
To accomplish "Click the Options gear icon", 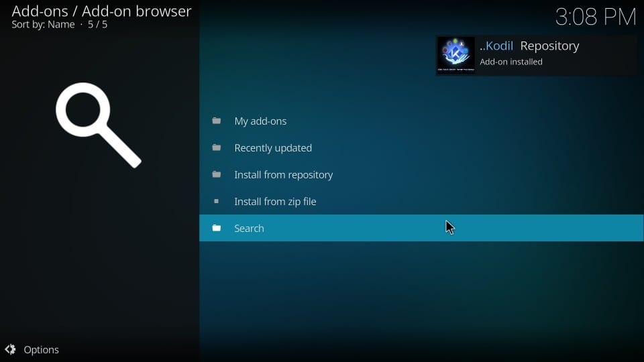I will (10, 349).
